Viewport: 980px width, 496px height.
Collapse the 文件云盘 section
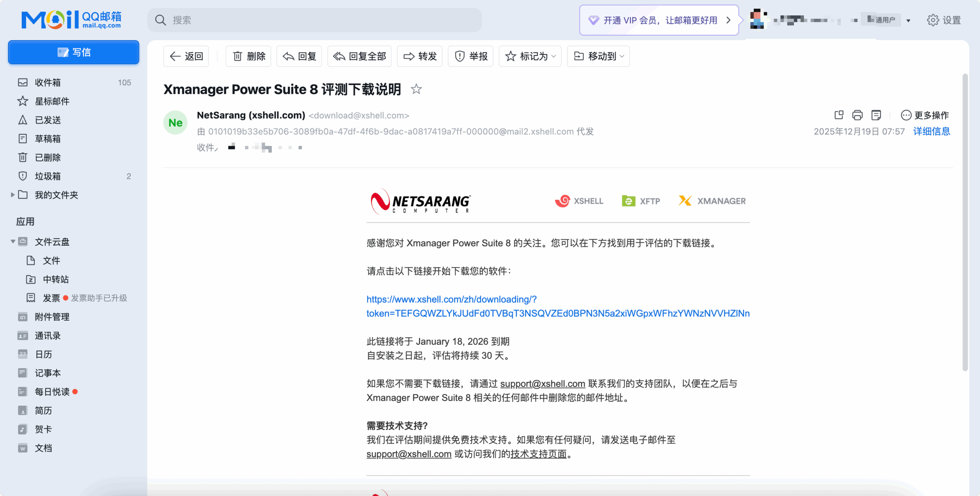pos(13,241)
